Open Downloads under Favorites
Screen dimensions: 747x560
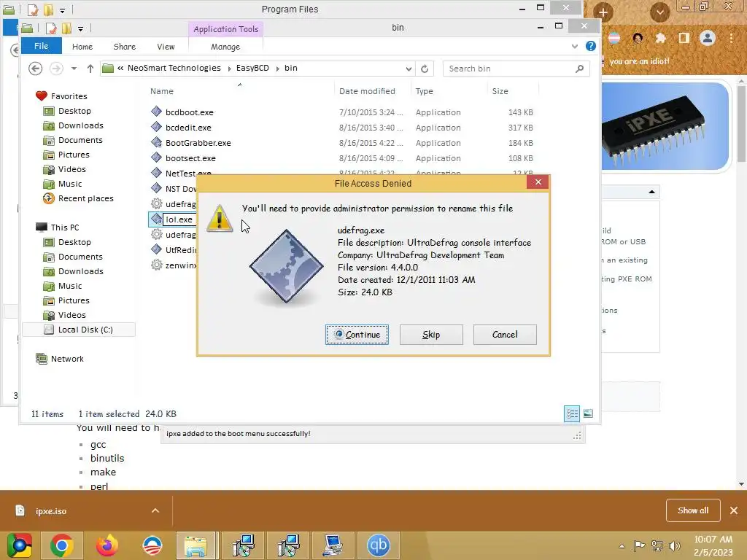[80, 125]
